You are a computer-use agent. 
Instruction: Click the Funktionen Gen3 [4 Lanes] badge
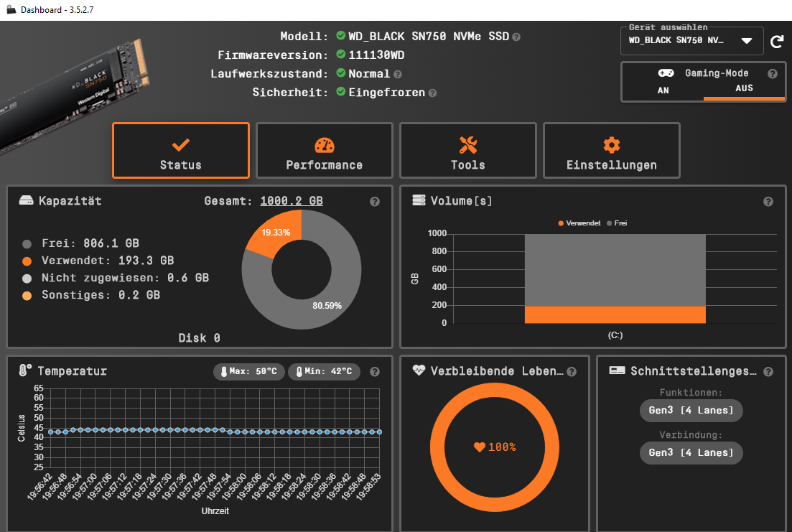691,411
